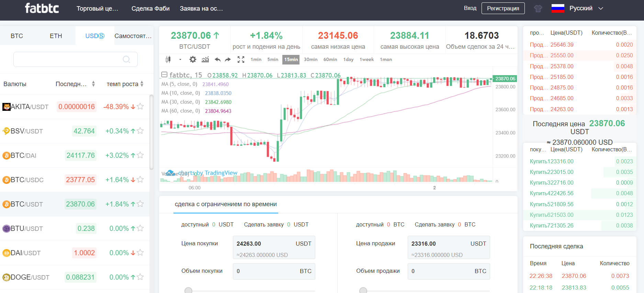This screenshot has height=293, width=644.
Task: Undo chart action arrow
Action: click(x=217, y=59)
